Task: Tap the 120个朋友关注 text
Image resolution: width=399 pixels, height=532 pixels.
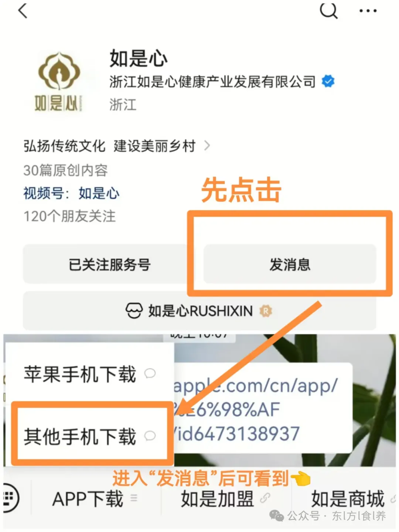Action: click(69, 216)
